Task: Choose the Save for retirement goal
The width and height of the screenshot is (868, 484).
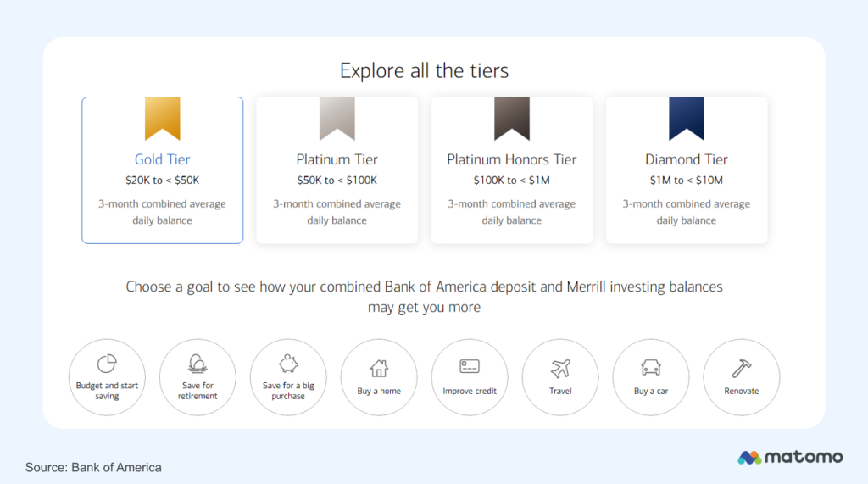Action: pos(198,377)
